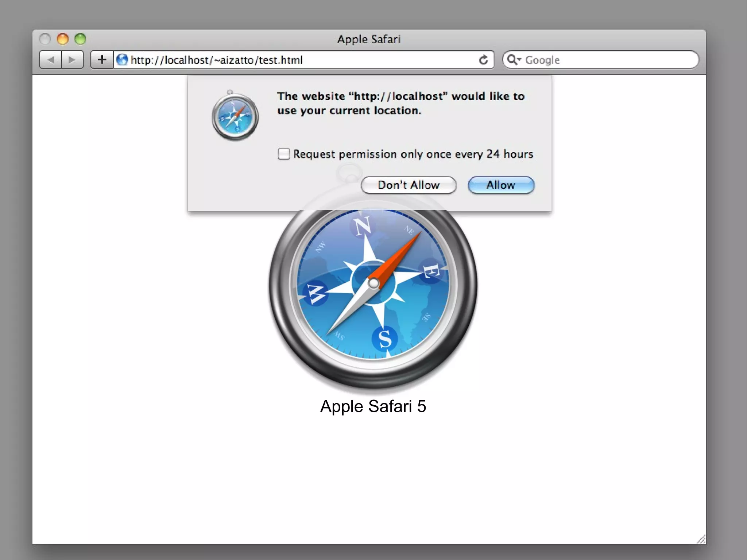Check 'Request permission only once every 24 hours'
Image resolution: width=747 pixels, height=560 pixels.
pos(283,154)
